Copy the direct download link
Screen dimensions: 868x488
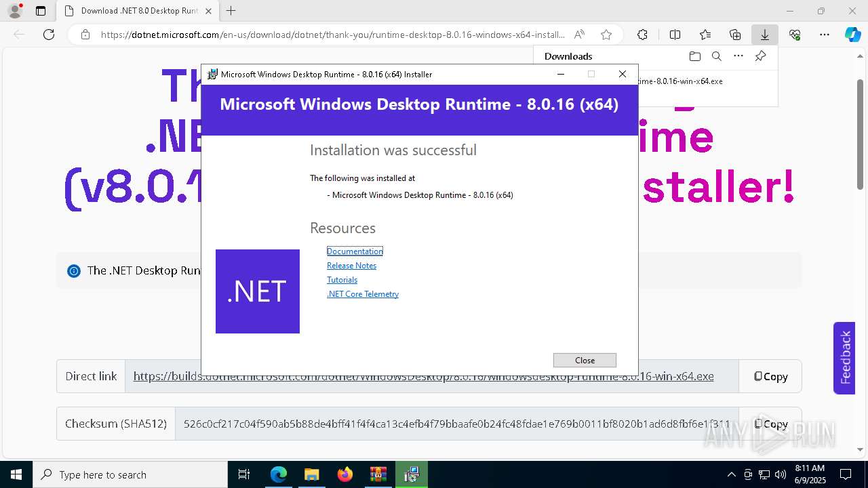pyautogui.click(x=770, y=376)
